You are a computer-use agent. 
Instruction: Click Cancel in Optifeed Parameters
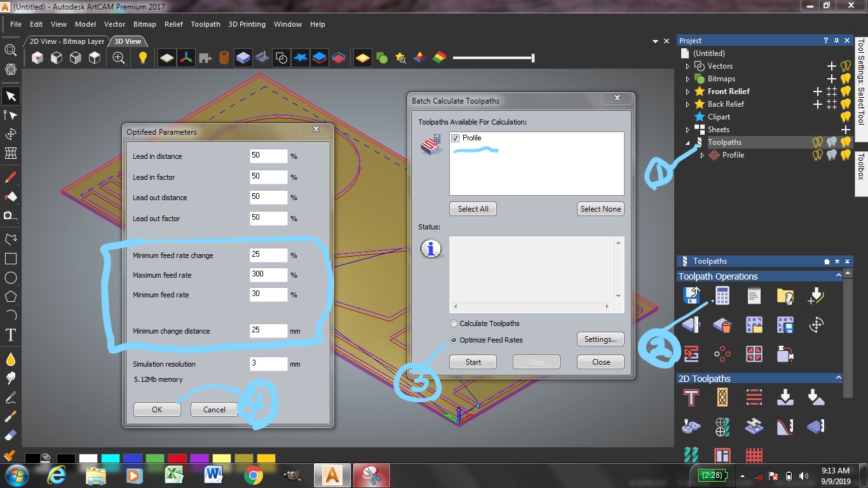pyautogui.click(x=214, y=410)
